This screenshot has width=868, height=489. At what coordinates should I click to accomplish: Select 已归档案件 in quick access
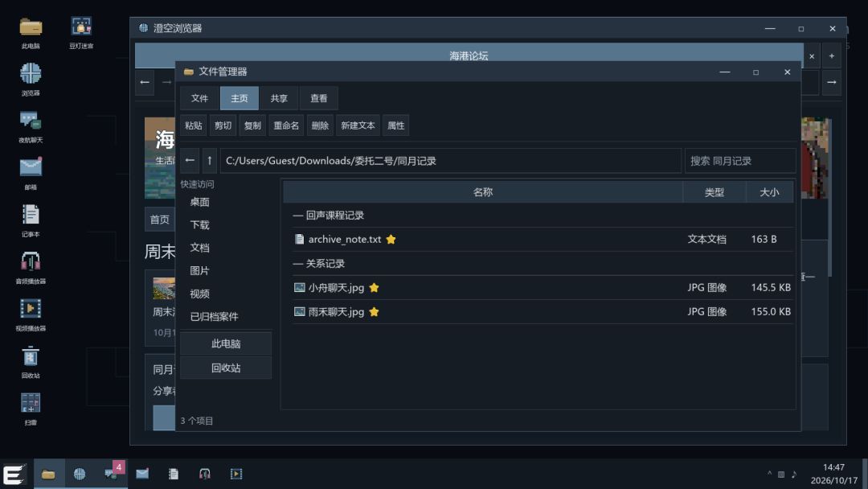(x=215, y=317)
